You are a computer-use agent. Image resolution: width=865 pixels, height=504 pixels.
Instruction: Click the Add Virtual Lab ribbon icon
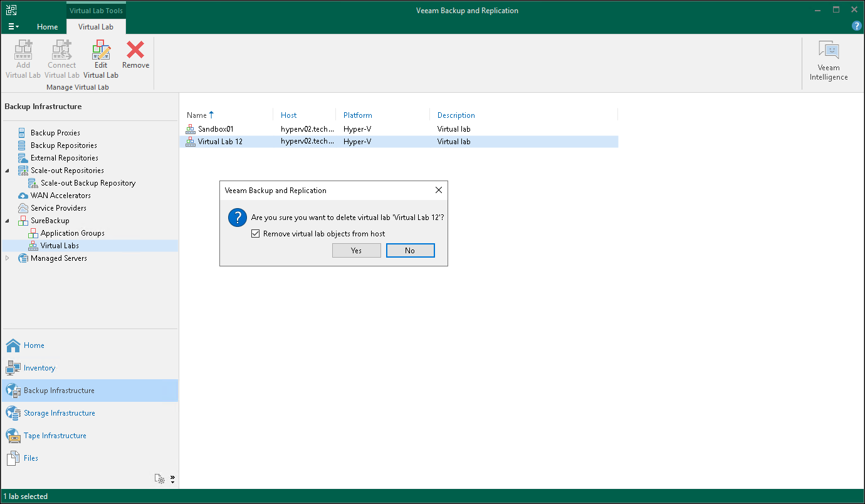pos(23,50)
